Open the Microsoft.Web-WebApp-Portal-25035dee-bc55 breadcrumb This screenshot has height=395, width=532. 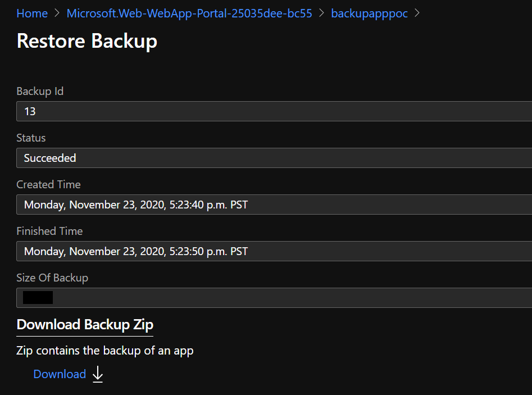189,13
